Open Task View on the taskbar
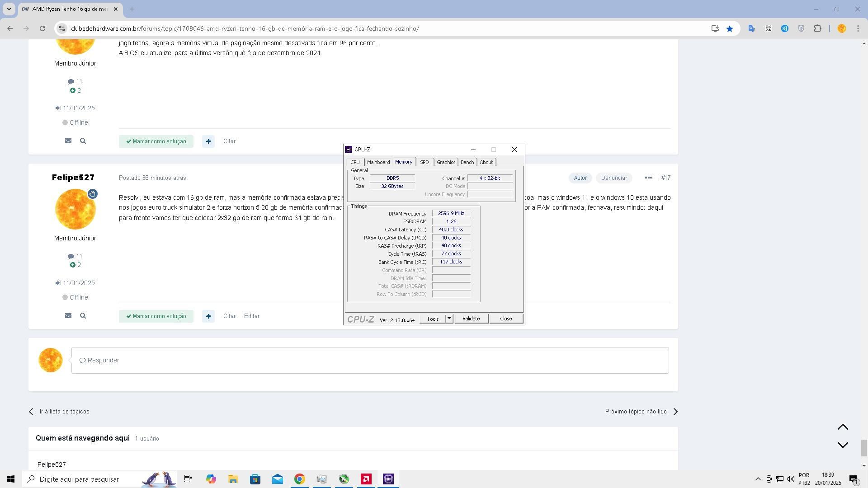868x488 pixels. [x=188, y=479]
